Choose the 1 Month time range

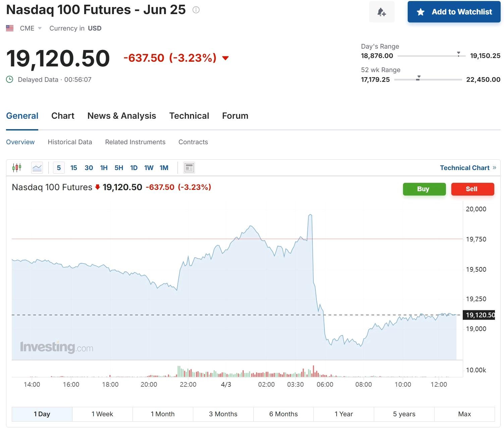click(163, 414)
